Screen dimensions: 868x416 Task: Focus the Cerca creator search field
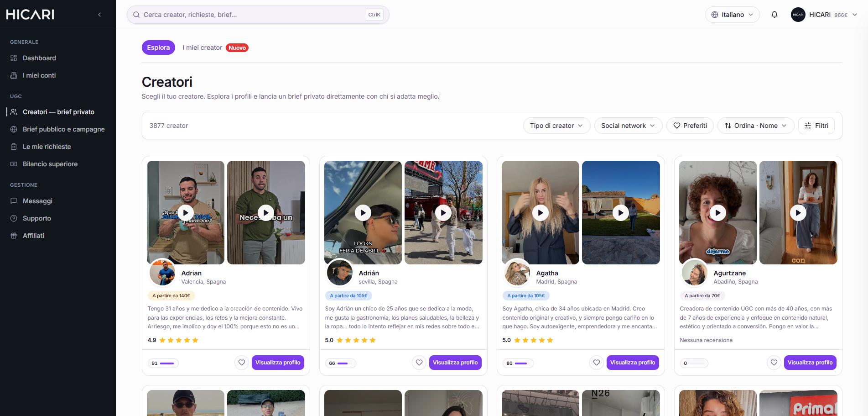click(x=258, y=15)
